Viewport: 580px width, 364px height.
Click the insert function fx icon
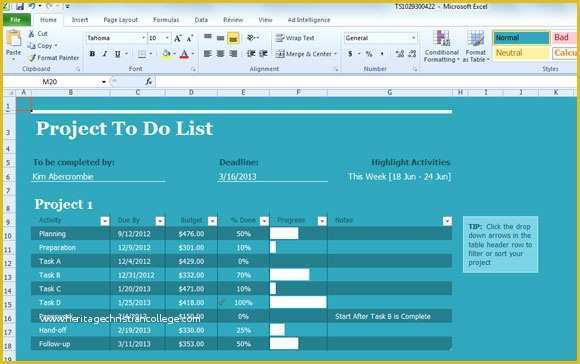[x=148, y=82]
